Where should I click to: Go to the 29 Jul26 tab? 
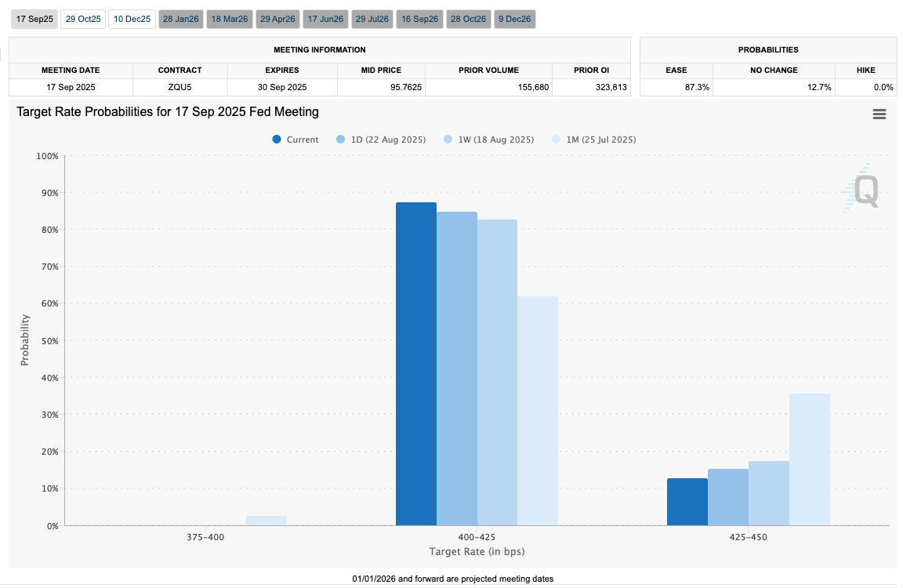coord(372,19)
